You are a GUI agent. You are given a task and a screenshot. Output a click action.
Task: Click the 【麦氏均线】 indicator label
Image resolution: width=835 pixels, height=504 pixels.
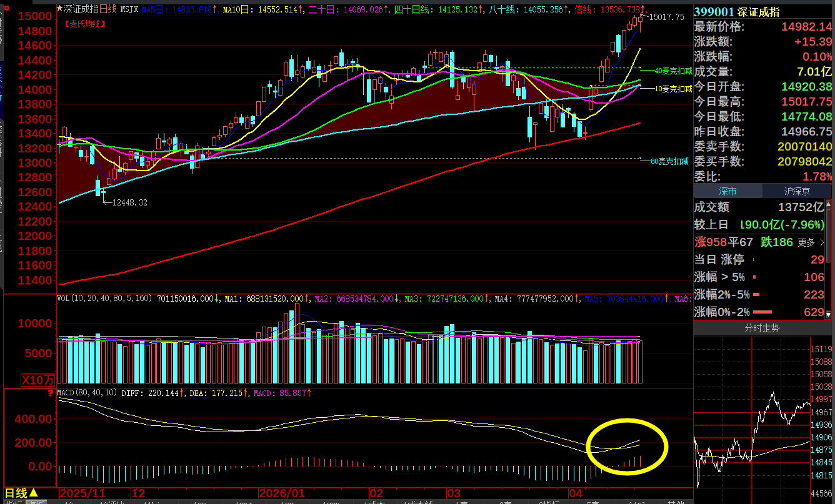tap(84, 24)
